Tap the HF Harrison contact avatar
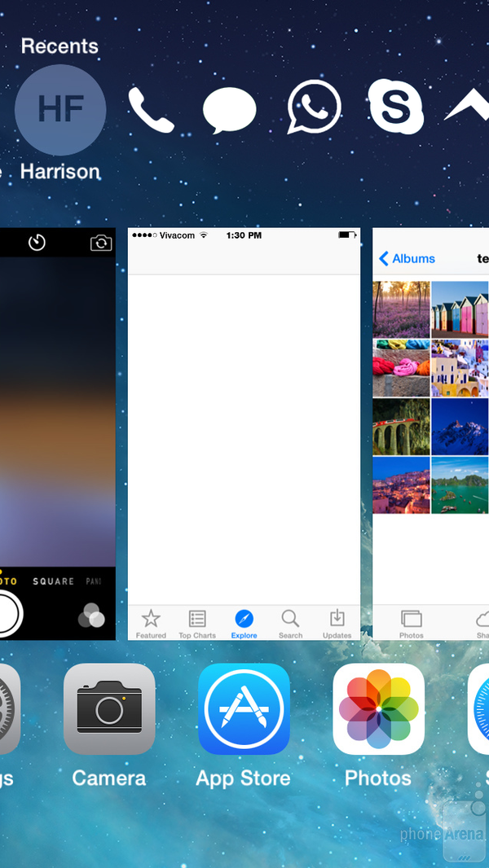Screen dimensions: 489x868 point(60,110)
